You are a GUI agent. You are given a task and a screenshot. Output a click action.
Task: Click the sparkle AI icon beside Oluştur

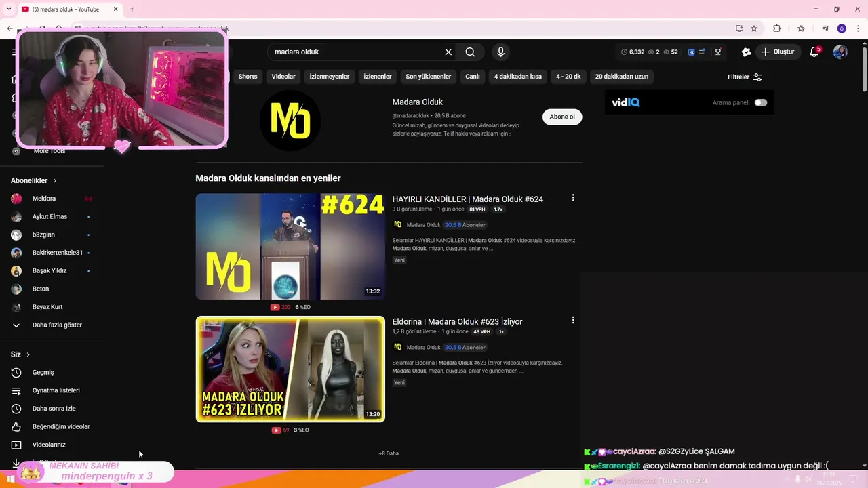(x=746, y=52)
